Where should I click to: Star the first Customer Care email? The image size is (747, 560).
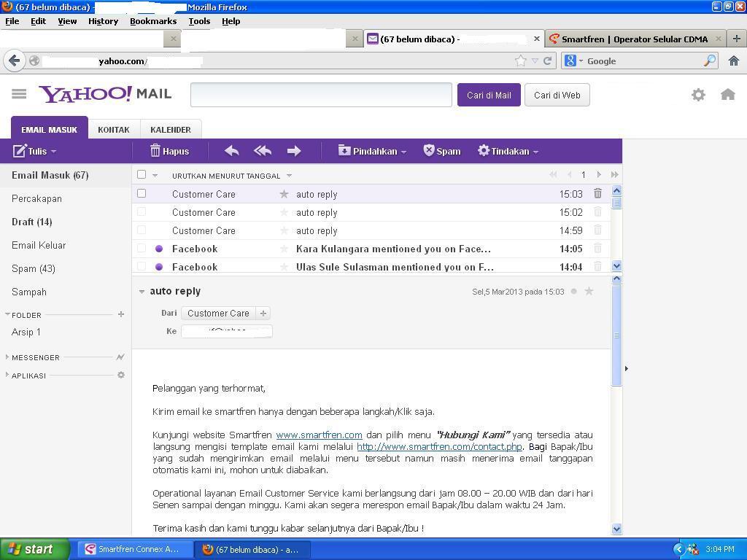[284, 194]
